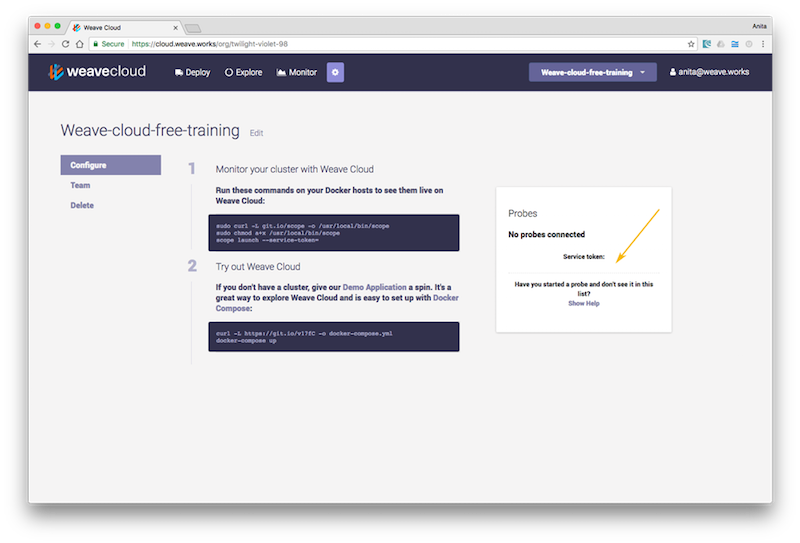Click the settings gear icon in navbar

click(x=335, y=72)
